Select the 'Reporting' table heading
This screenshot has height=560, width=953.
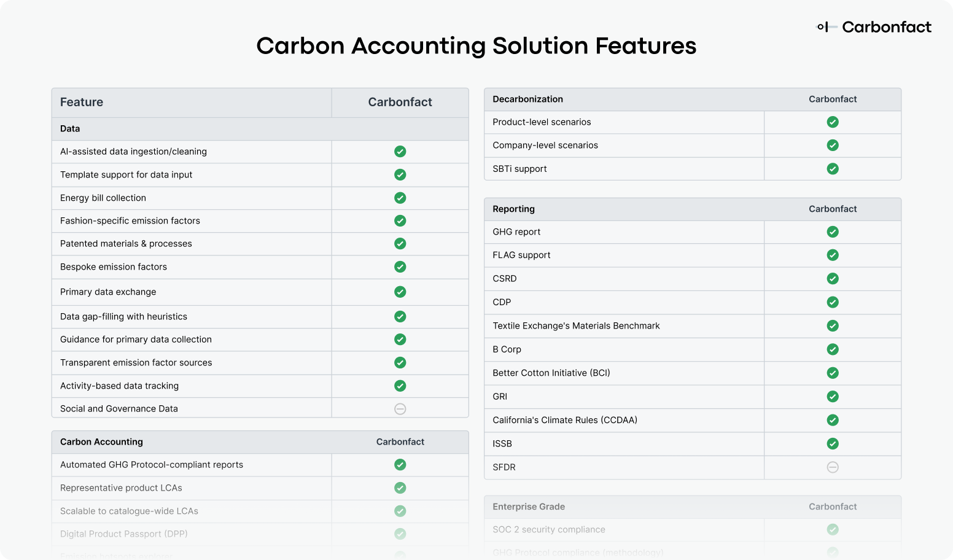click(513, 209)
